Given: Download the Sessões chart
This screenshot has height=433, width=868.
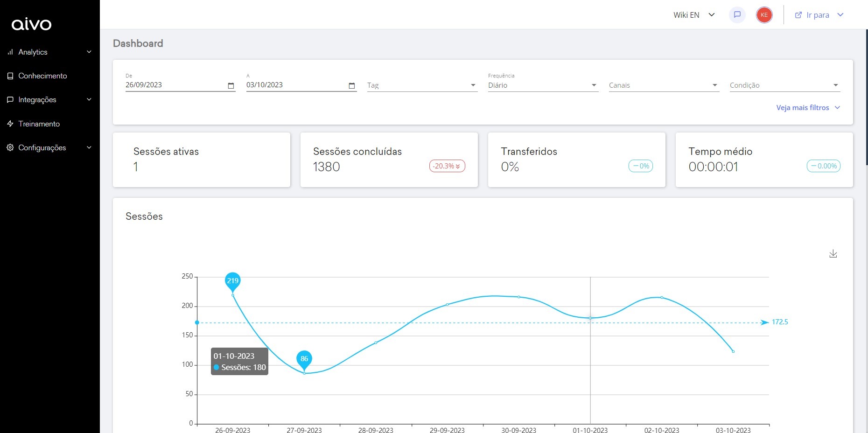Looking at the screenshot, I should click(833, 254).
